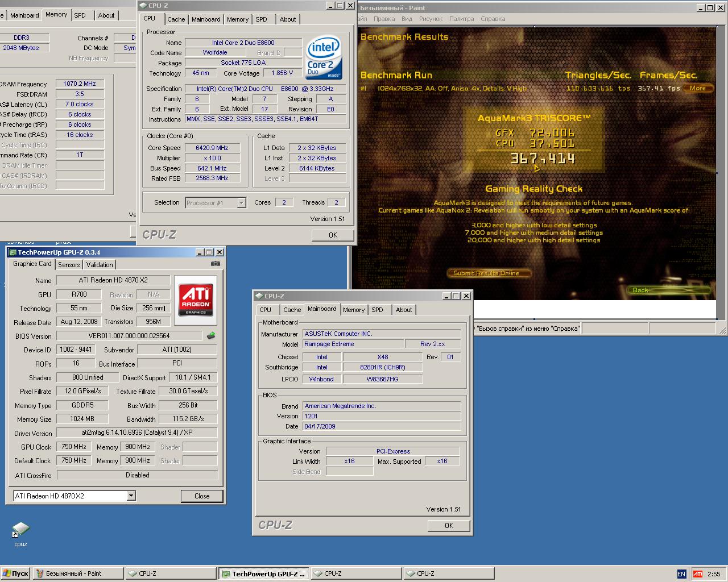Screen dimensions: 728x582
Task: Open the Палитра menu in Paint
Action: (461, 19)
